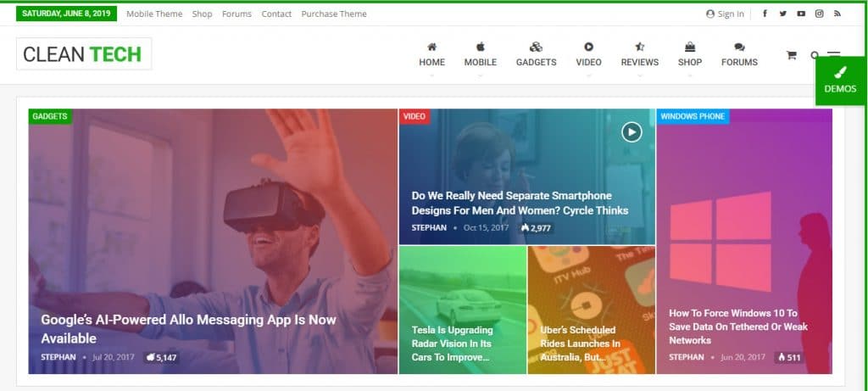Click the Oct 15, 2017 date
Image resolution: width=868 pixels, height=391 pixels.
pyautogui.click(x=486, y=227)
